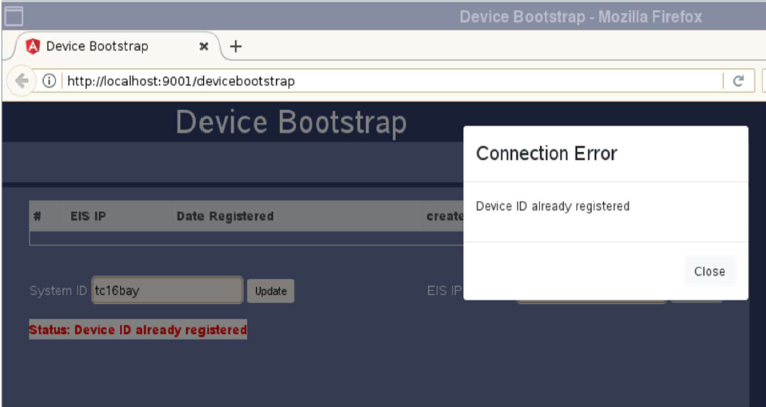Open a new tab with plus icon

pos(236,46)
